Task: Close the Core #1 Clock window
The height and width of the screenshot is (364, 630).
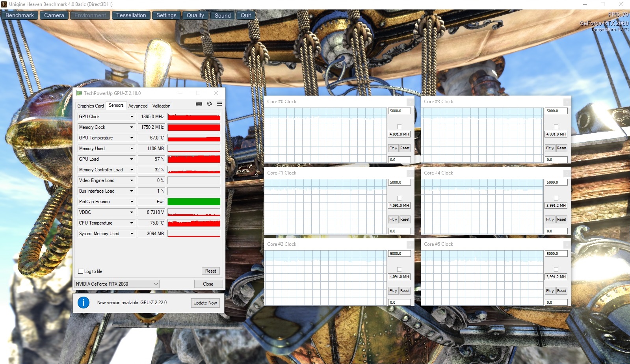Action: click(410, 173)
